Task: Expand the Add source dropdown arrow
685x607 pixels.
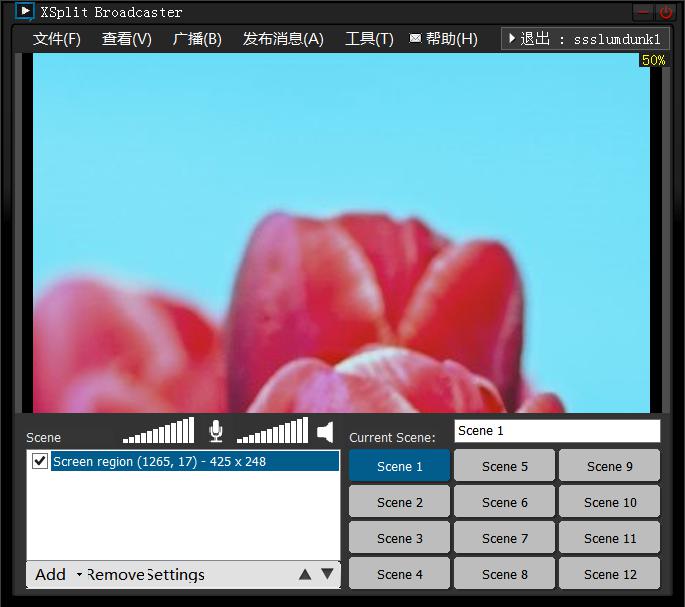Action: (x=79, y=574)
